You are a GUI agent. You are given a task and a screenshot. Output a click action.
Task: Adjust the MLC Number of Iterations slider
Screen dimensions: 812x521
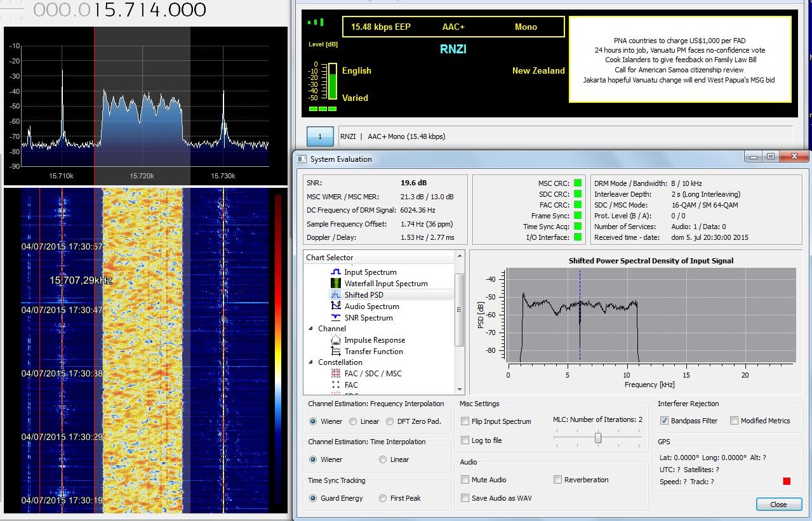(x=598, y=438)
